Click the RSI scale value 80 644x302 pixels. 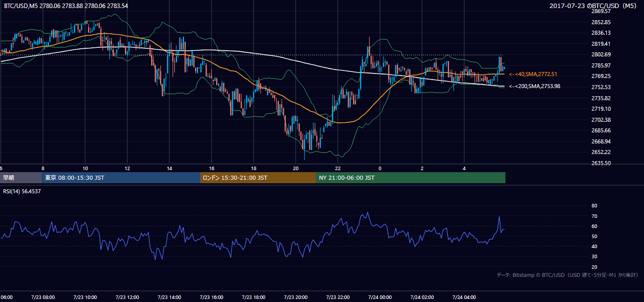tap(594, 206)
